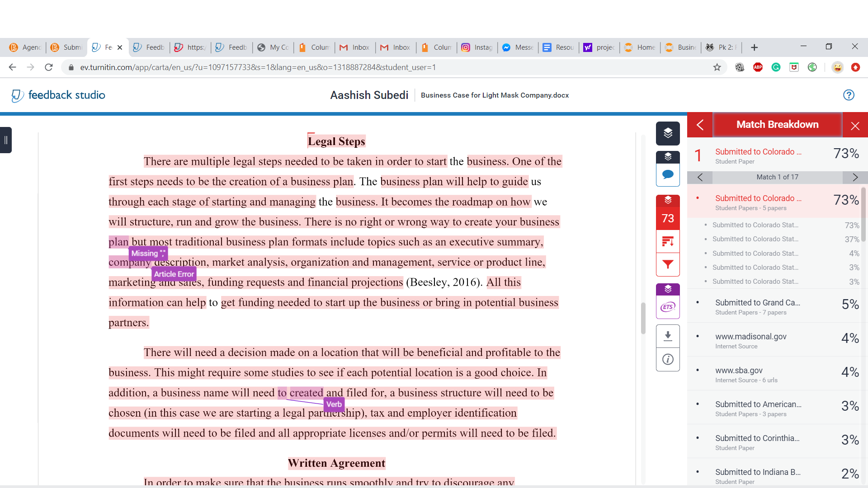Expand Submitted to Grand Canyon 5% source
The width and height of the screenshot is (868, 488).
click(x=774, y=306)
